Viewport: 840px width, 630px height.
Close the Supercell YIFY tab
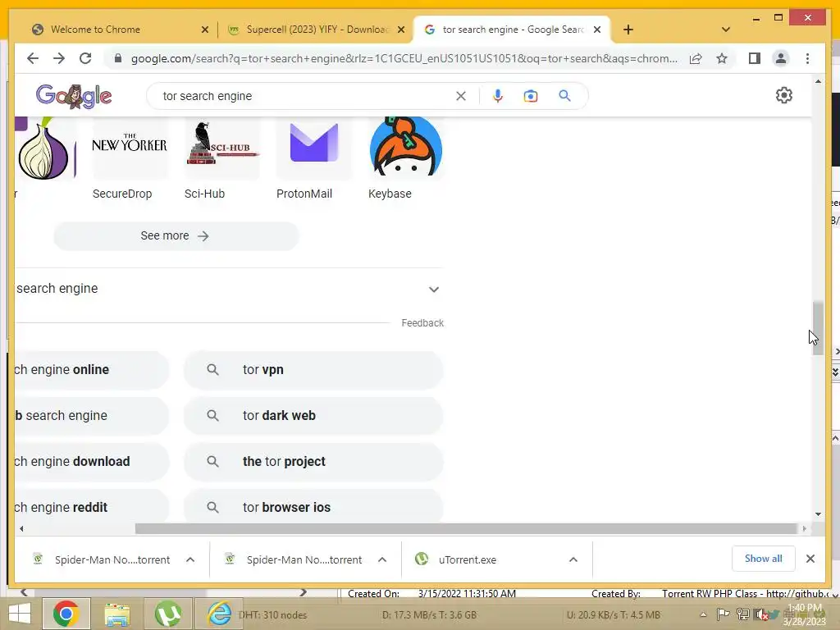400,30
